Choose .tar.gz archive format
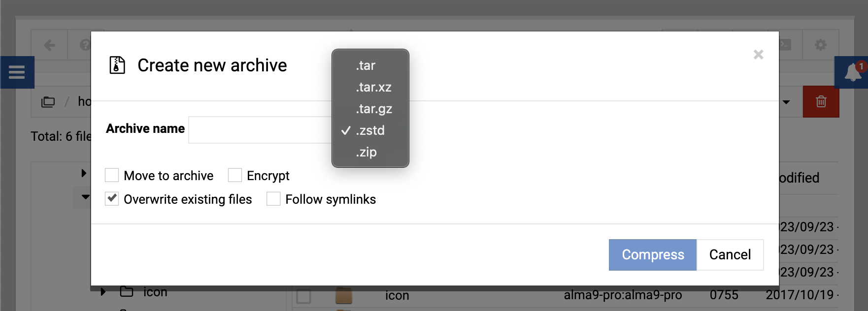Screen dimensions: 868x311 [373, 109]
